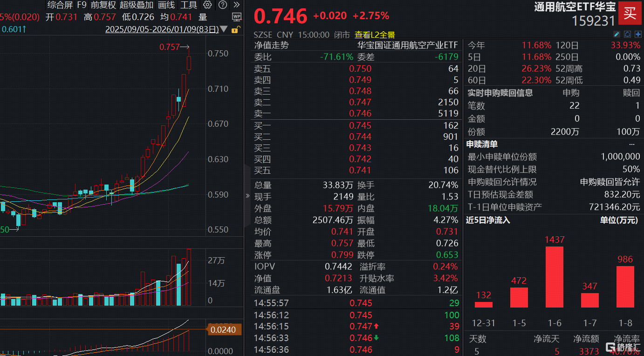Open the 超级叠加 overlay menu
This screenshot has width=644, height=356.
point(137,5)
